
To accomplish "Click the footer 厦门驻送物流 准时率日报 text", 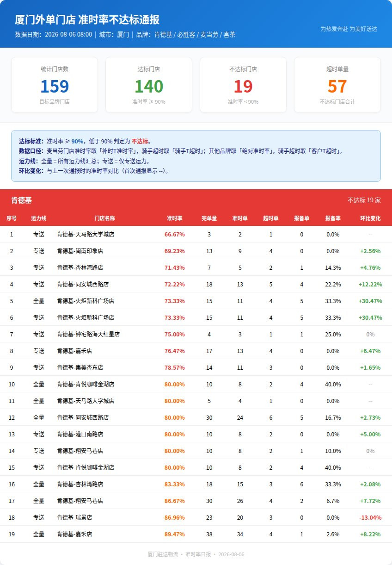I will tap(196, 554).
